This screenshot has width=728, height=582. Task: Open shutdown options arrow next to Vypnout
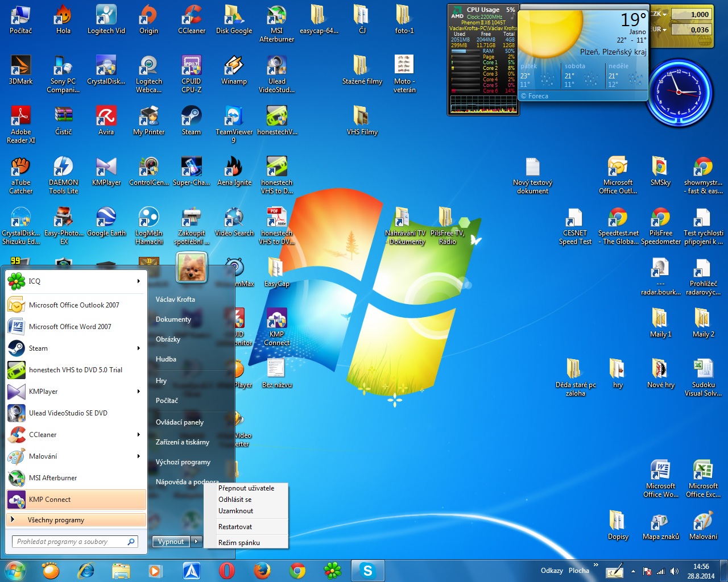pyautogui.click(x=196, y=541)
